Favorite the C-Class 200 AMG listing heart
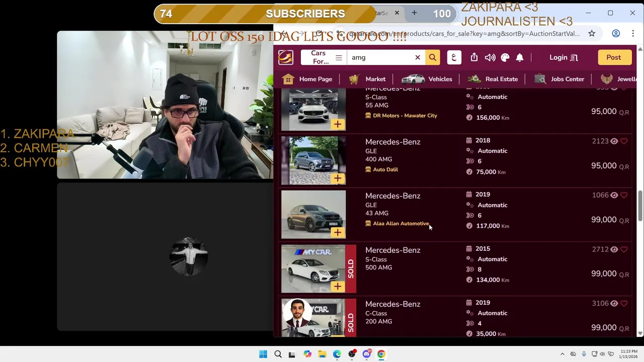Viewport: 644px width, 362px height. [x=624, y=303]
